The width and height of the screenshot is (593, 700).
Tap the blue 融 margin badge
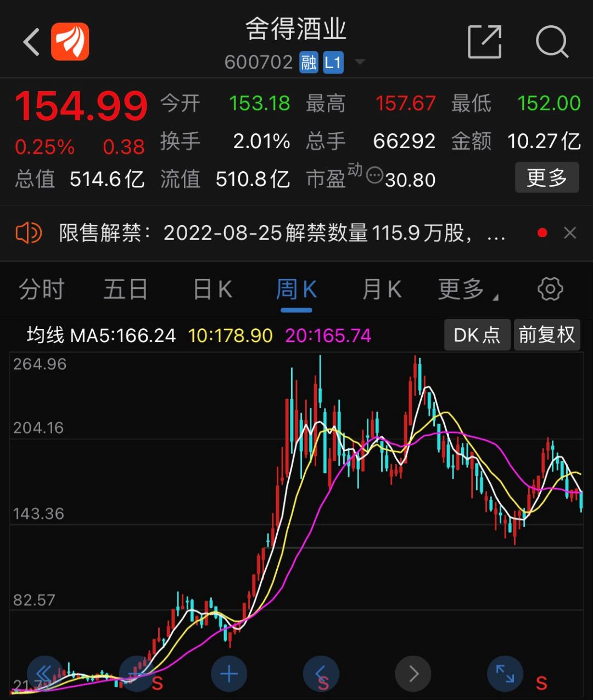pyautogui.click(x=309, y=63)
